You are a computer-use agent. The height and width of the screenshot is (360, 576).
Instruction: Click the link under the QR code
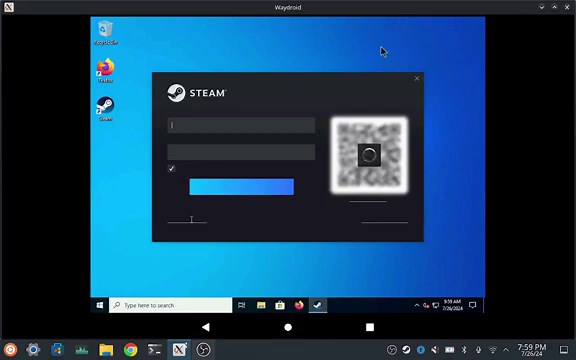368,201
